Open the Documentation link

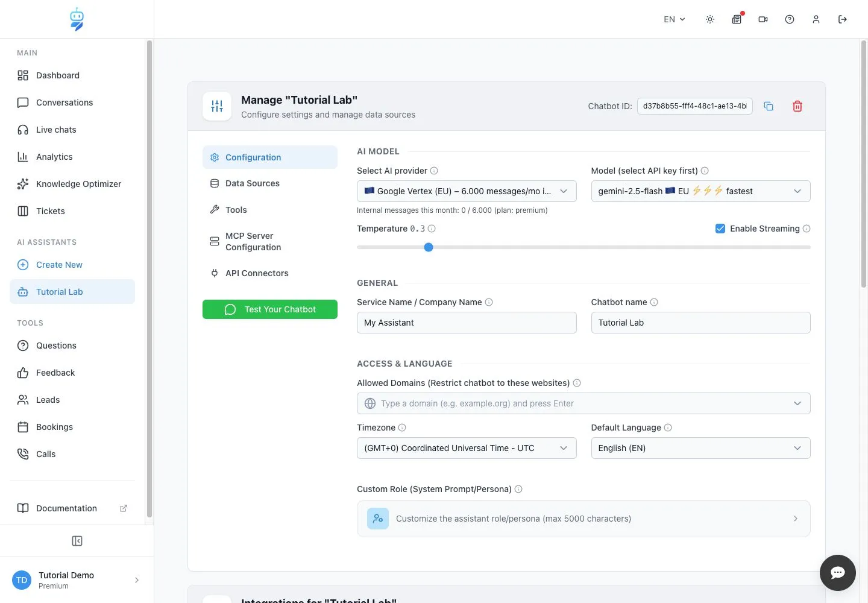point(72,508)
